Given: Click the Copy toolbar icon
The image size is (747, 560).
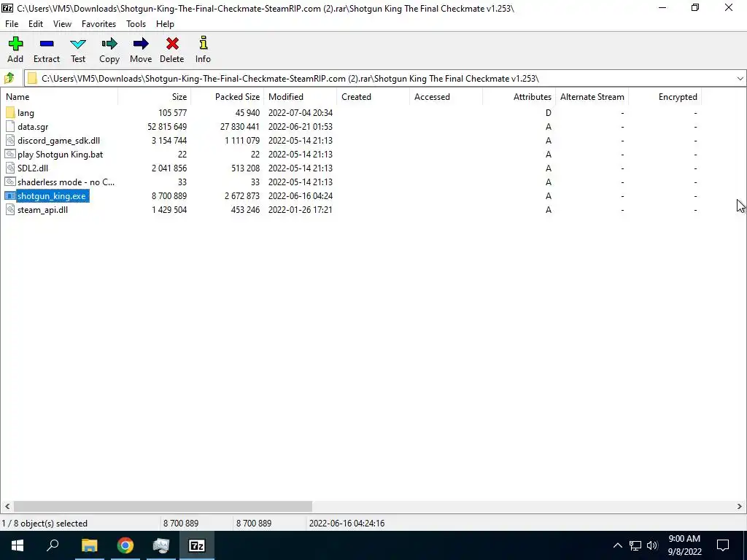Looking at the screenshot, I should tap(109, 44).
